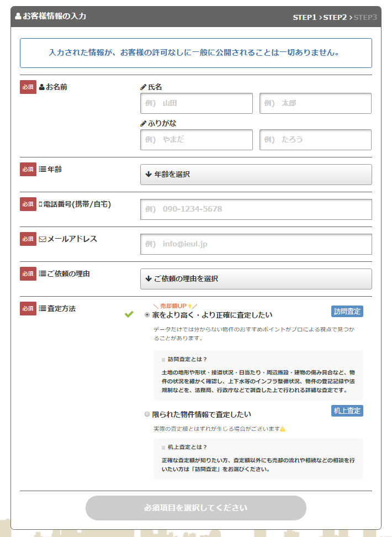The width and height of the screenshot is (392, 537).
Task: Click the warning triangle icon after ございます
Action: (283, 429)
